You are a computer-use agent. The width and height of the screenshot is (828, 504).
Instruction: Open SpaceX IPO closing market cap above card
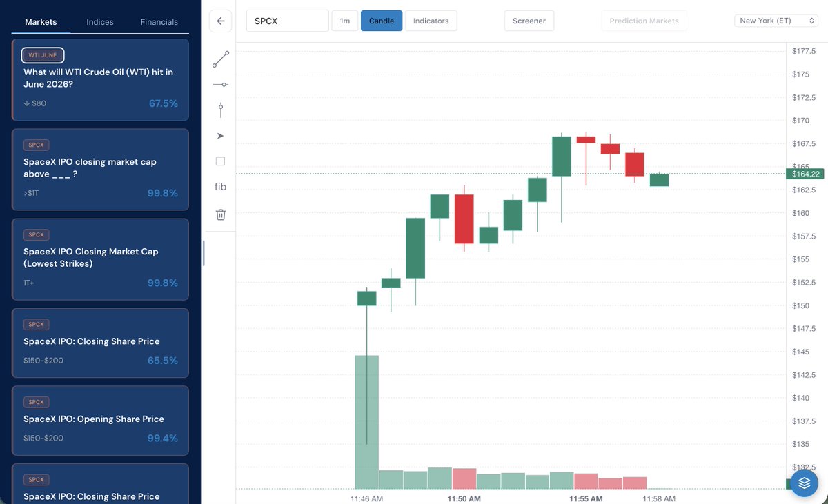(100, 170)
